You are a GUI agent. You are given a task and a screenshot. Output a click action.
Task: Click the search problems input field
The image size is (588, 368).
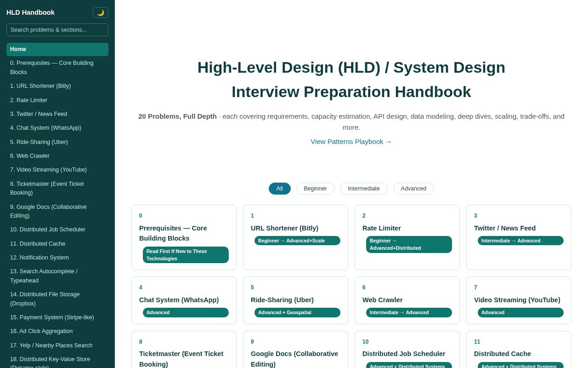pyautogui.click(x=57, y=30)
